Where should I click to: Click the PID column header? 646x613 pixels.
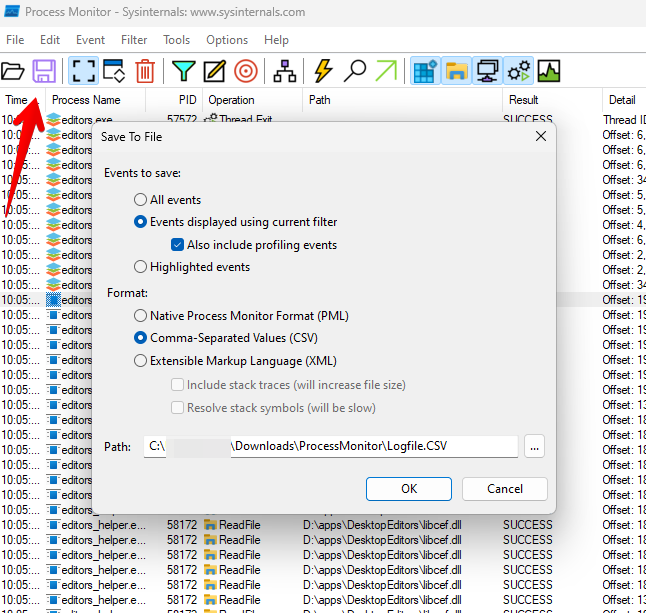[x=173, y=100]
